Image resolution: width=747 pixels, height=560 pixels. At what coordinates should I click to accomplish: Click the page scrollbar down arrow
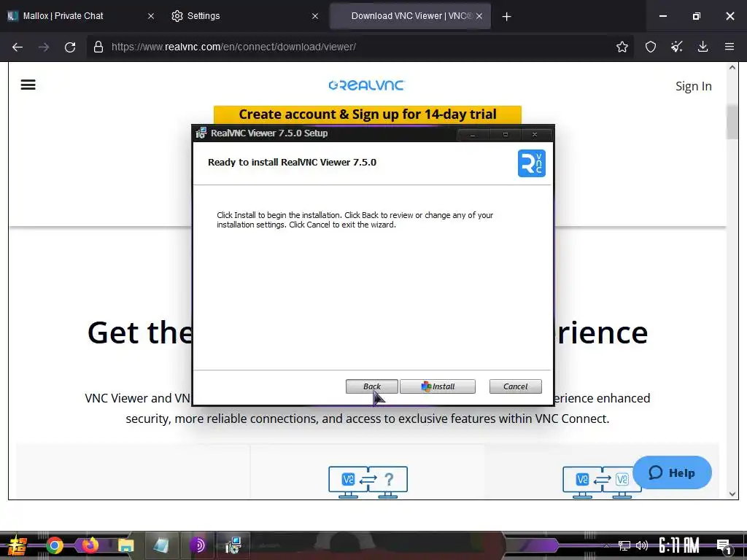click(732, 494)
